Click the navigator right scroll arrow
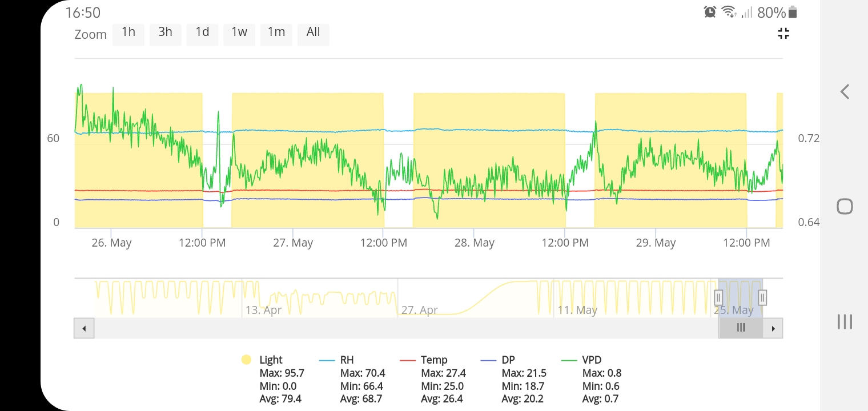This screenshot has width=868, height=411. click(x=773, y=328)
